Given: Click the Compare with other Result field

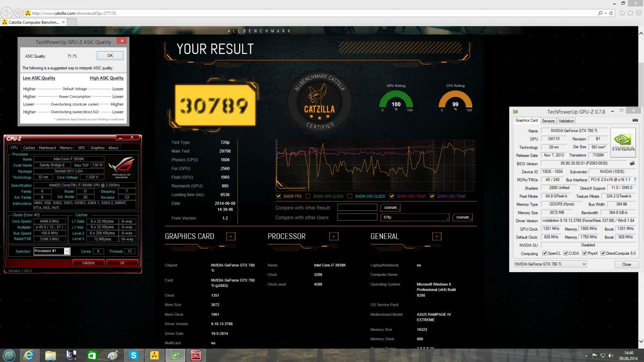Looking at the screenshot, I should coord(357,207).
